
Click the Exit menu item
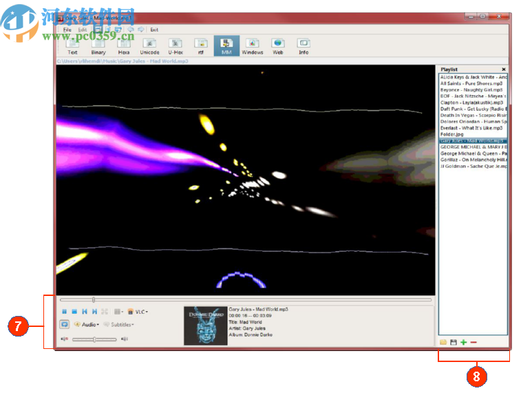pos(154,30)
